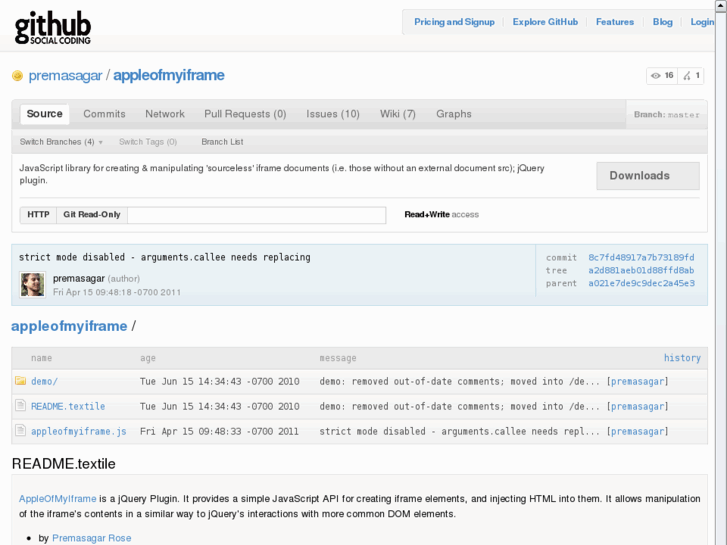Switch to the Commits tab
Screen dimensions: 727x545
tap(104, 114)
